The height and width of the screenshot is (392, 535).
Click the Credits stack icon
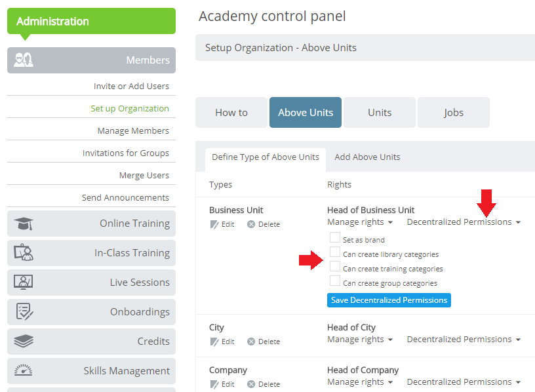[x=24, y=341]
